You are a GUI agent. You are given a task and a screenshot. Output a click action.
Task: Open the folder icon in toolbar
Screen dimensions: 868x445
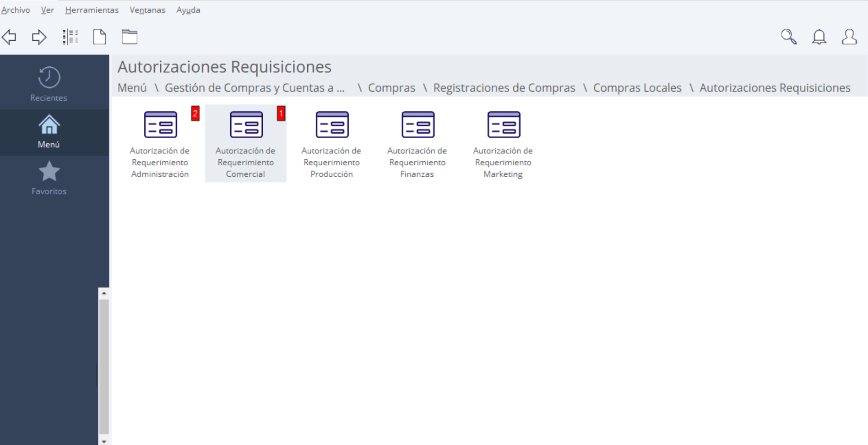click(x=130, y=37)
